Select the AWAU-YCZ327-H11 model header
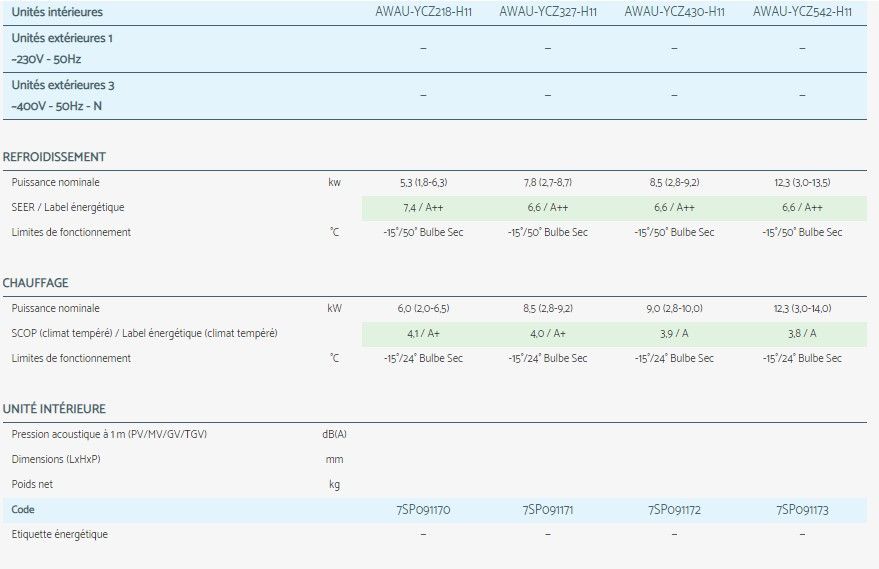Viewport: 879px width, 569px height. tap(548, 12)
